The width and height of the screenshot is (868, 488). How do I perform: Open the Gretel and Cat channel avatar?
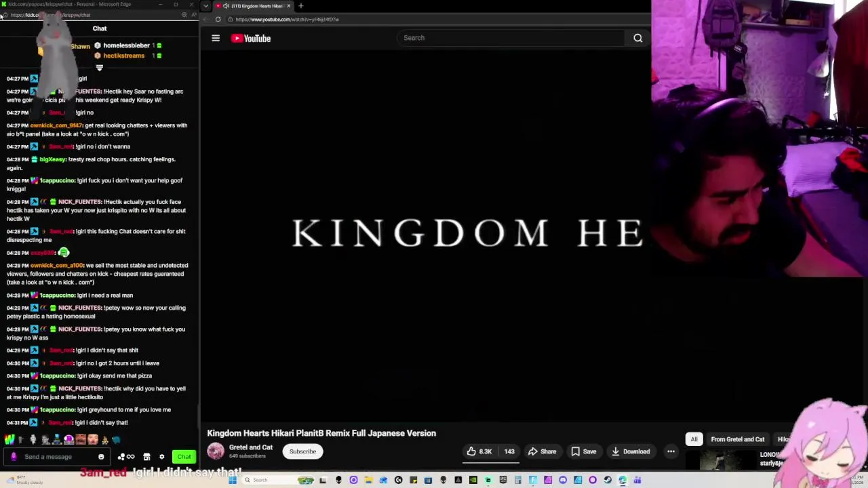pyautogui.click(x=216, y=451)
